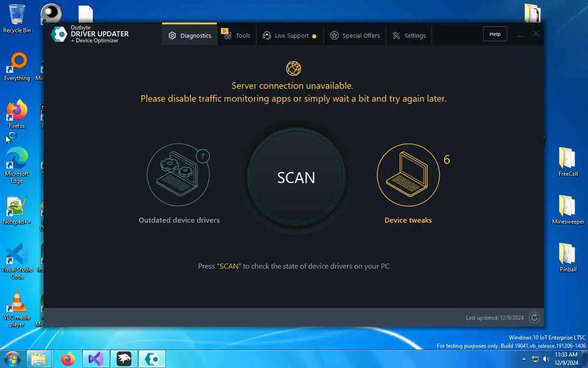The height and width of the screenshot is (368, 588).
Task: Start the driver check with the SCAN button
Action: (x=296, y=178)
